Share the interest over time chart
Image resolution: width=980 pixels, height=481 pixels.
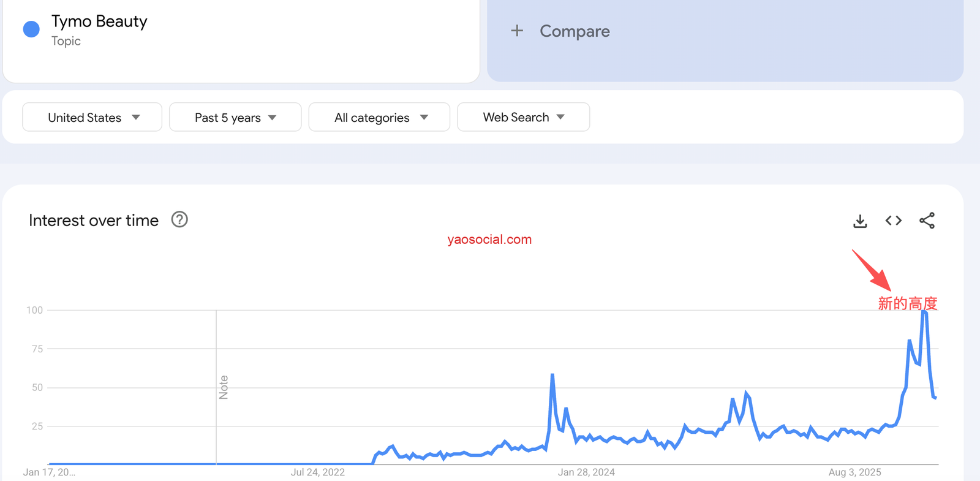(927, 221)
